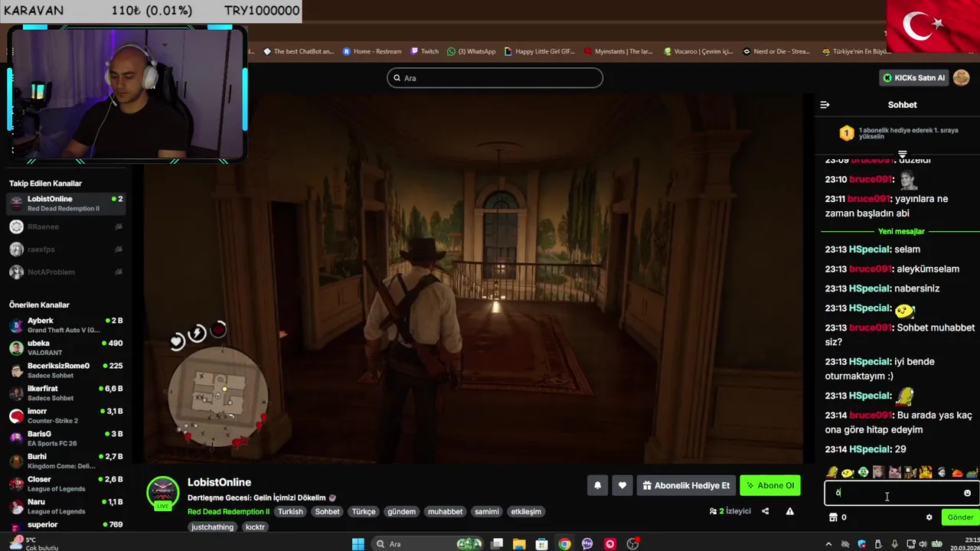Click the heart follow icon

pyautogui.click(x=622, y=485)
